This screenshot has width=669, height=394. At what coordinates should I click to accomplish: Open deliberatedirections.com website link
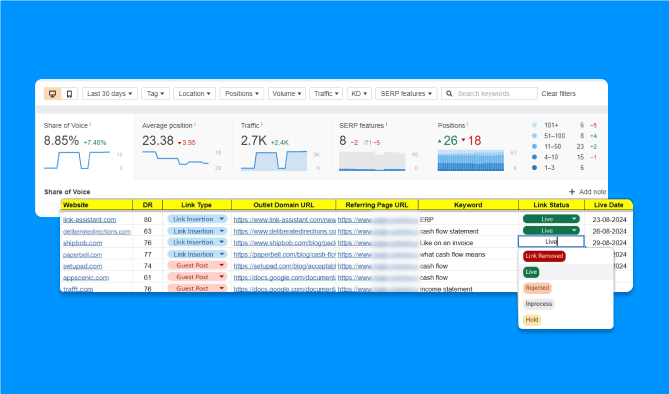pyautogui.click(x=97, y=231)
